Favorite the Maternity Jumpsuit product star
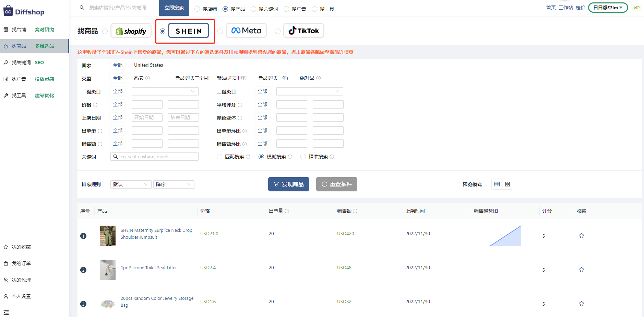This screenshot has width=644, height=317. [582, 236]
